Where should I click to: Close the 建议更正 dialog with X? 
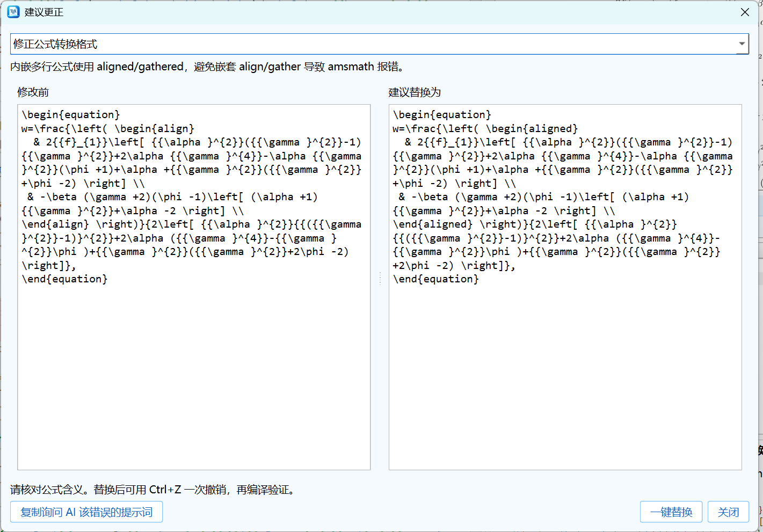click(x=745, y=12)
